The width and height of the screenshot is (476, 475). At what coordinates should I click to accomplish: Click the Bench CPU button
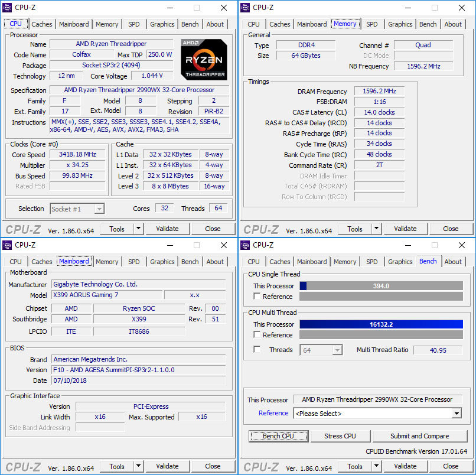pos(278,435)
